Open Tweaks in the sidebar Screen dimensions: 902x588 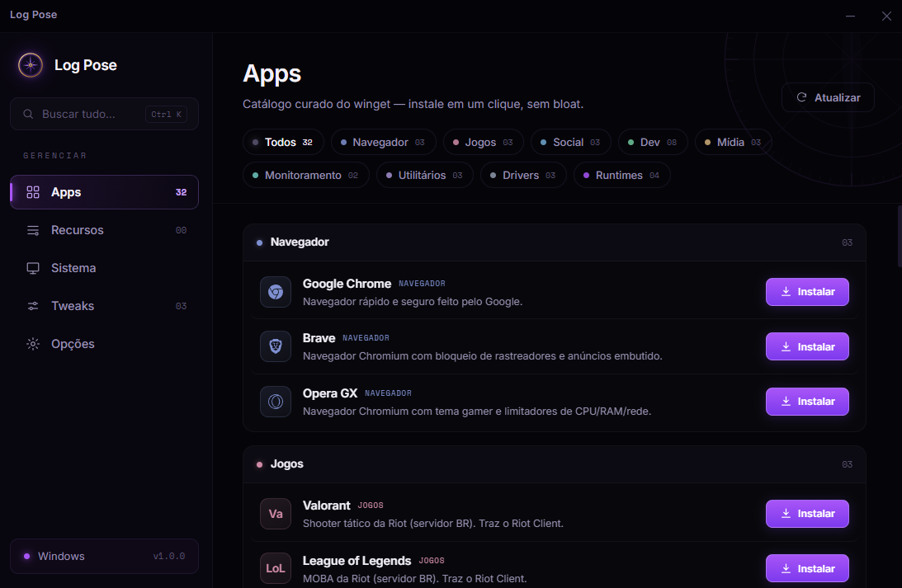[104, 306]
